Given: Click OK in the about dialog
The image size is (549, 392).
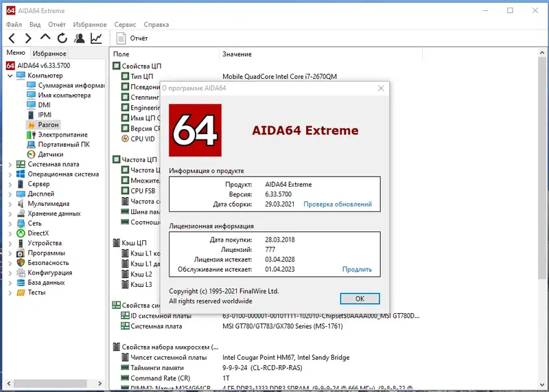Looking at the screenshot, I should click(x=360, y=299).
